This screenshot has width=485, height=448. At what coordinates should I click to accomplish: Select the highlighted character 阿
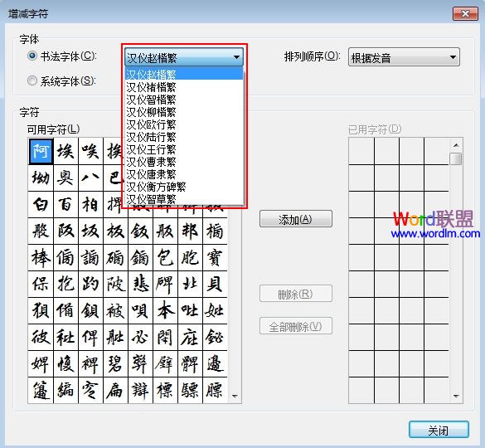41,151
